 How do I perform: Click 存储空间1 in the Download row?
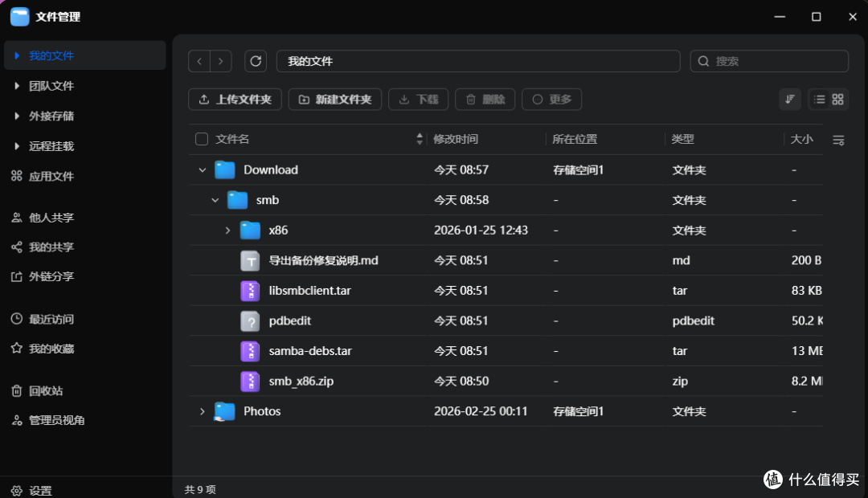pos(578,169)
